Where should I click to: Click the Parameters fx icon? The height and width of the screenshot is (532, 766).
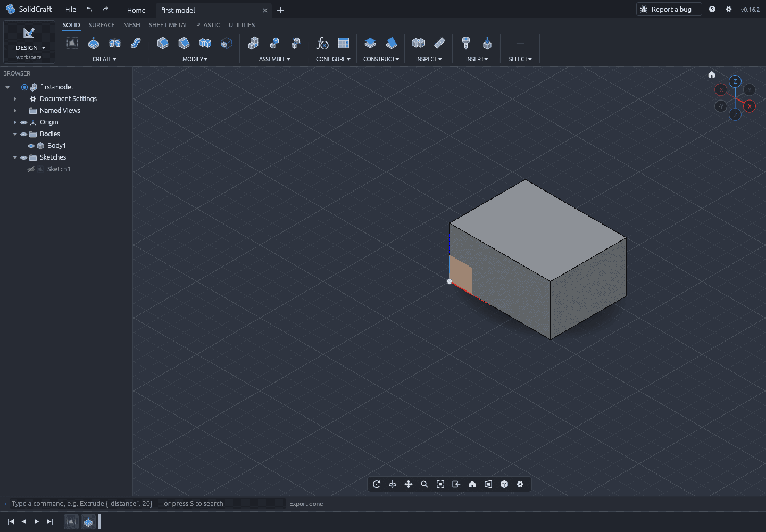click(x=322, y=44)
